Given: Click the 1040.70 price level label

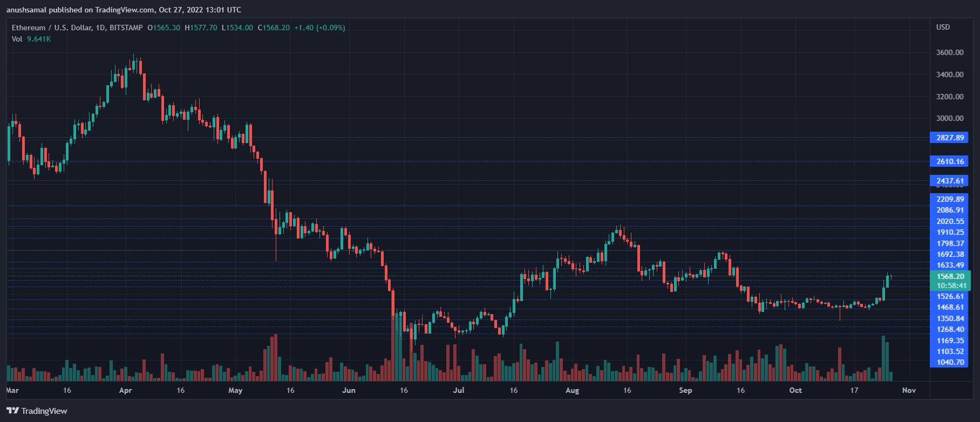Looking at the screenshot, I should [950, 362].
